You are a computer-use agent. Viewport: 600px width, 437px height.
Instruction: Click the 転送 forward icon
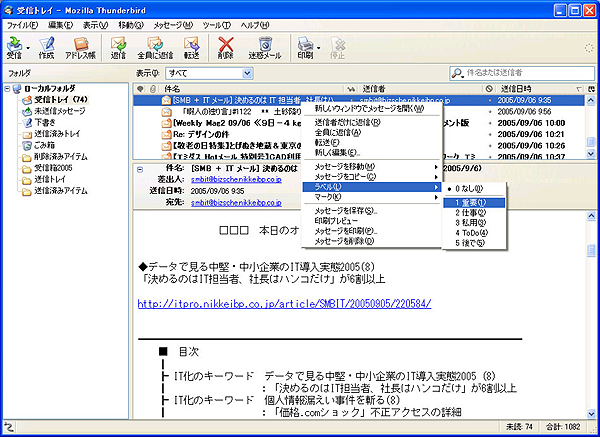[x=191, y=47]
